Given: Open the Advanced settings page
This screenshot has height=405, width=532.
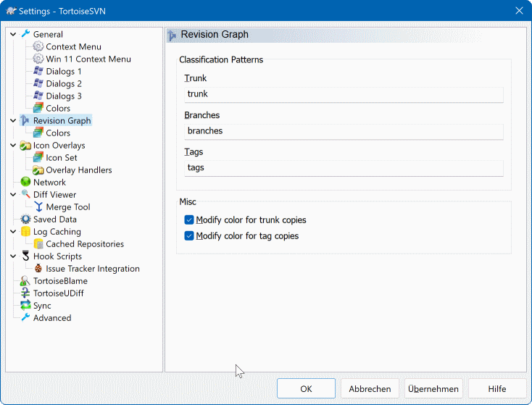Looking at the screenshot, I should [52, 318].
